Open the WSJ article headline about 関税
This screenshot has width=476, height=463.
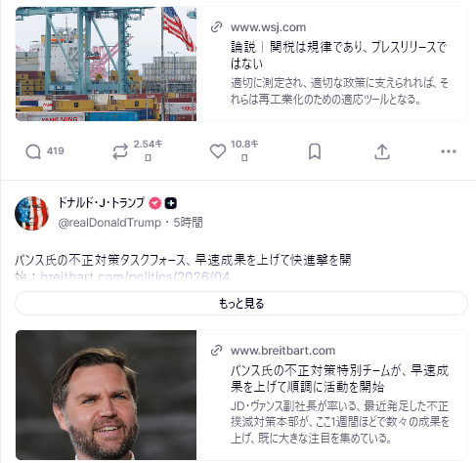(x=338, y=56)
